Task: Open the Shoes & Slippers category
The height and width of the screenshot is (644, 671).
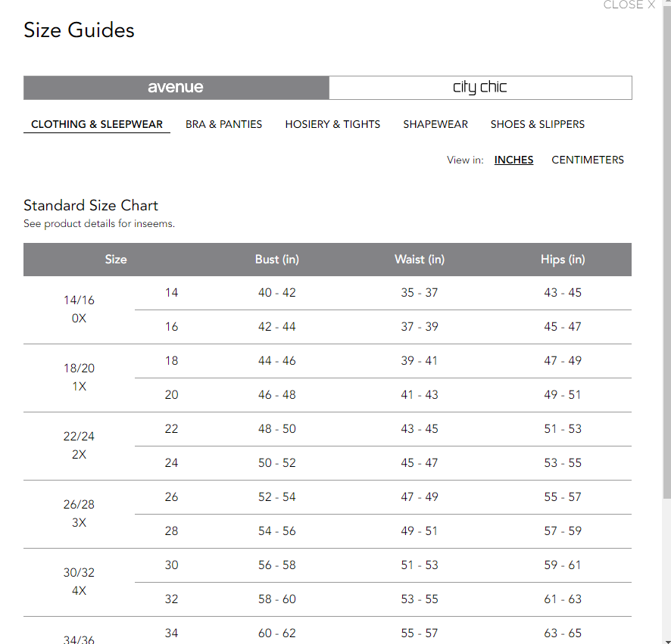Action: pos(538,124)
